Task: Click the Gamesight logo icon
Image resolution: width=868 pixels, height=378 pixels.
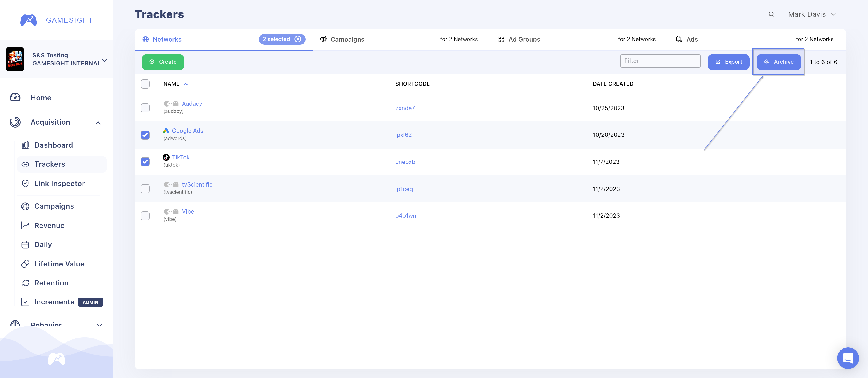Action: pos(28,20)
